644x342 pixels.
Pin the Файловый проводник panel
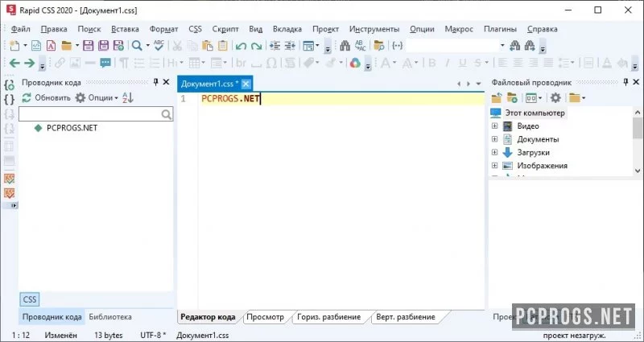tap(625, 82)
